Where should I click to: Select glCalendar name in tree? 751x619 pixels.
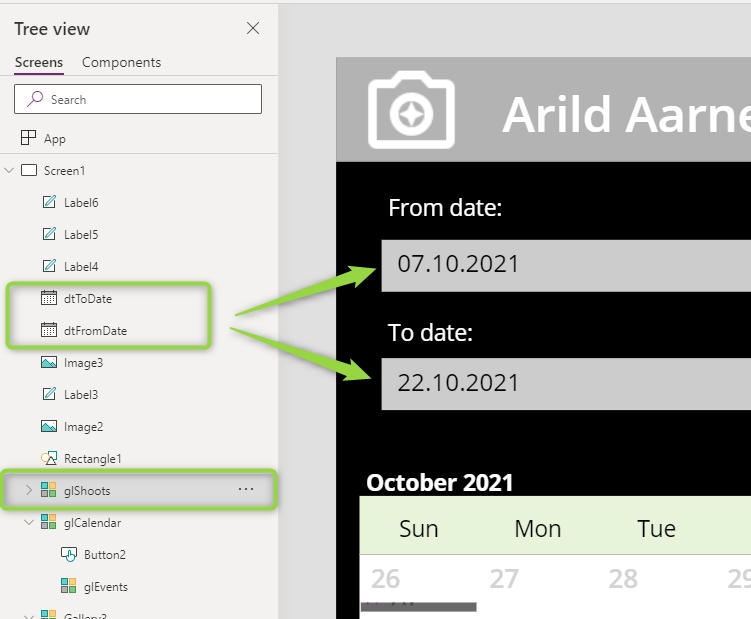click(92, 523)
